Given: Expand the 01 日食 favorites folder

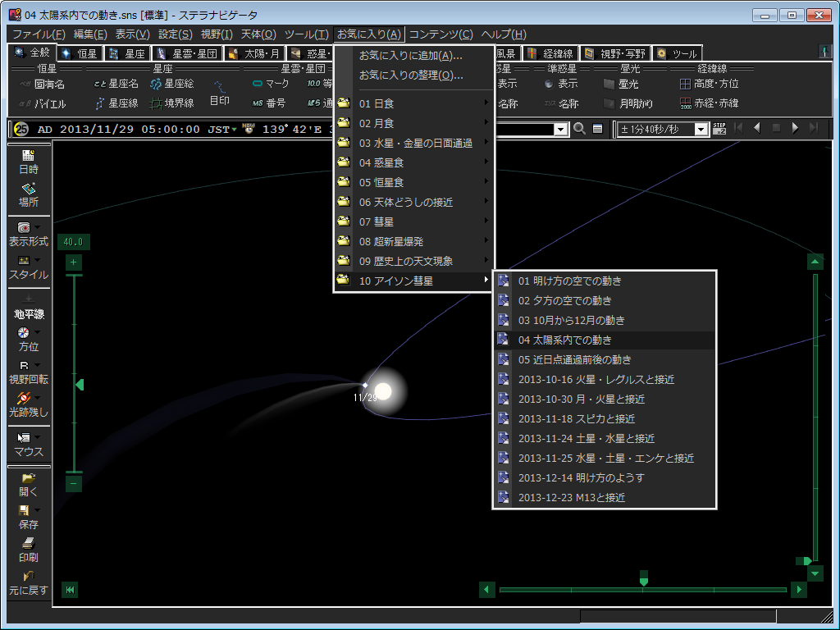Looking at the screenshot, I should click(413, 103).
